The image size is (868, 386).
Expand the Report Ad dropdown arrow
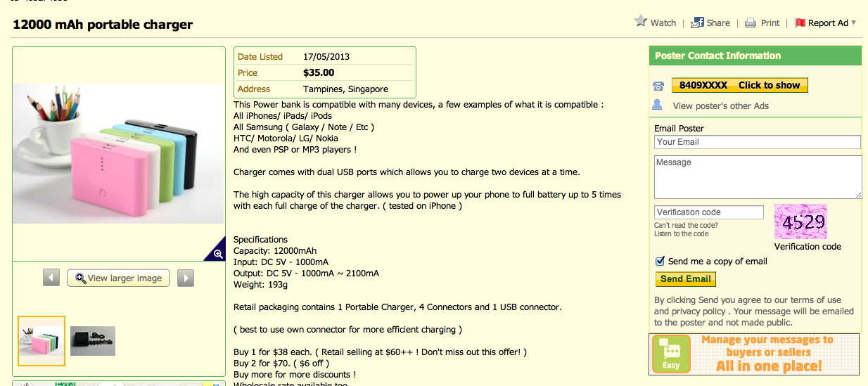coord(853,22)
